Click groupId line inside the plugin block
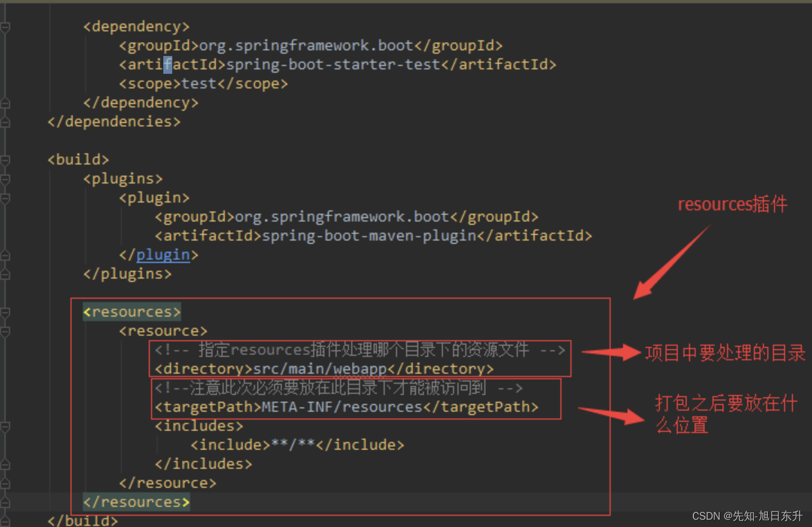The width and height of the screenshot is (812, 527). tap(347, 217)
